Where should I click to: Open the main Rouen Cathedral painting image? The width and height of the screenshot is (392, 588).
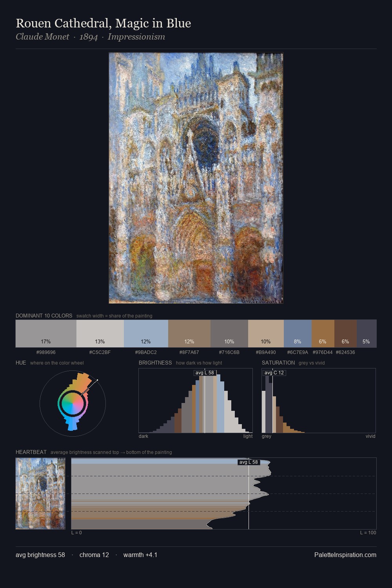click(x=196, y=178)
